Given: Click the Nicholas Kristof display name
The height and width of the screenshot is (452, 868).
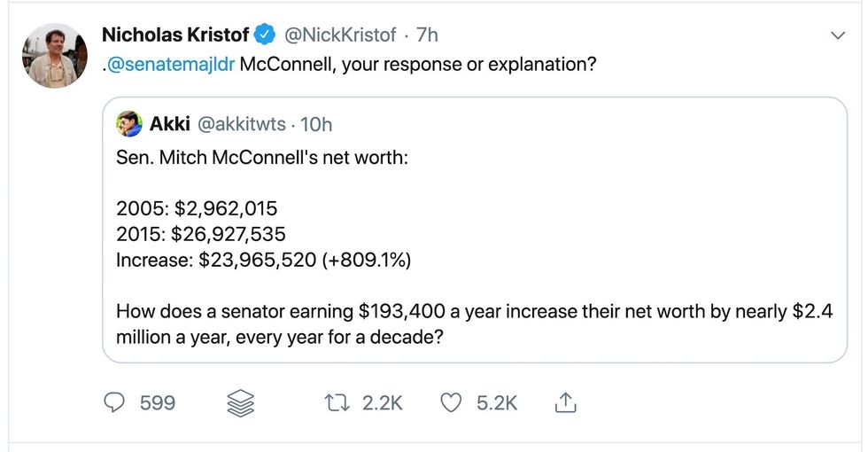Looking at the screenshot, I should [x=175, y=35].
